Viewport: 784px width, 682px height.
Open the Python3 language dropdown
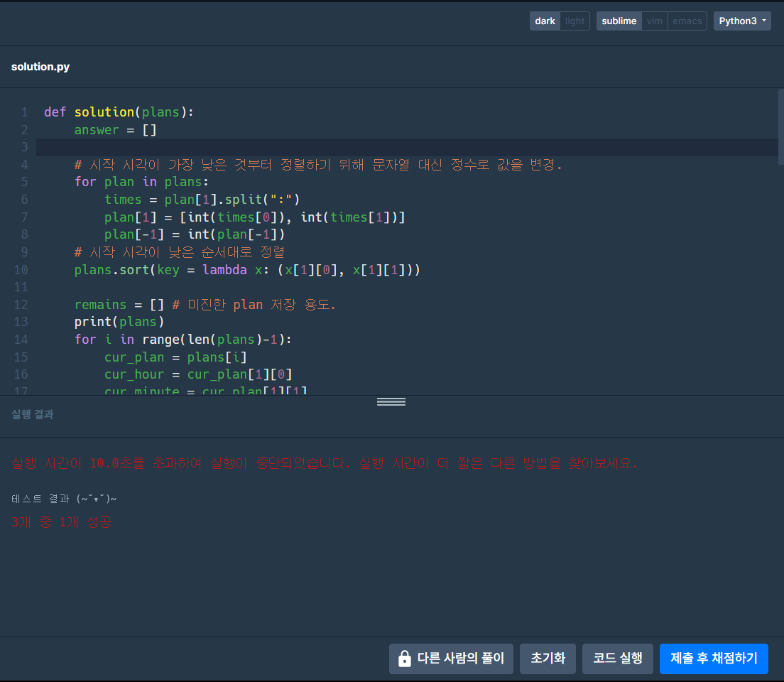click(742, 21)
